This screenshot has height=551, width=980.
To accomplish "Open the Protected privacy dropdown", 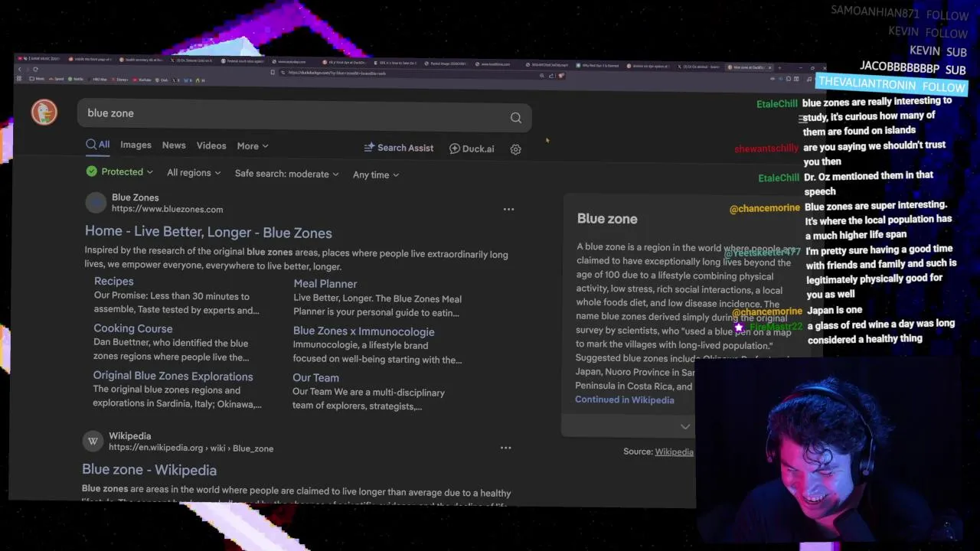I will pos(119,172).
